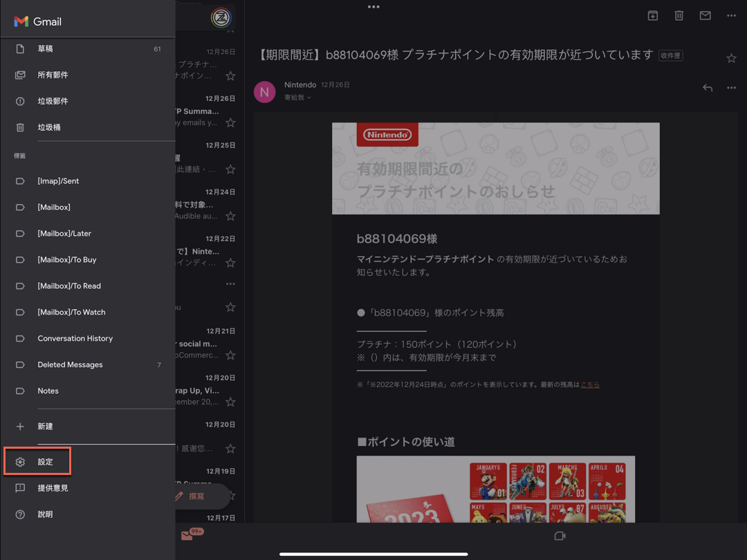This screenshot has height=560, width=747.
Task: Mark the email as unread with envelope icon
Action: [x=705, y=16]
